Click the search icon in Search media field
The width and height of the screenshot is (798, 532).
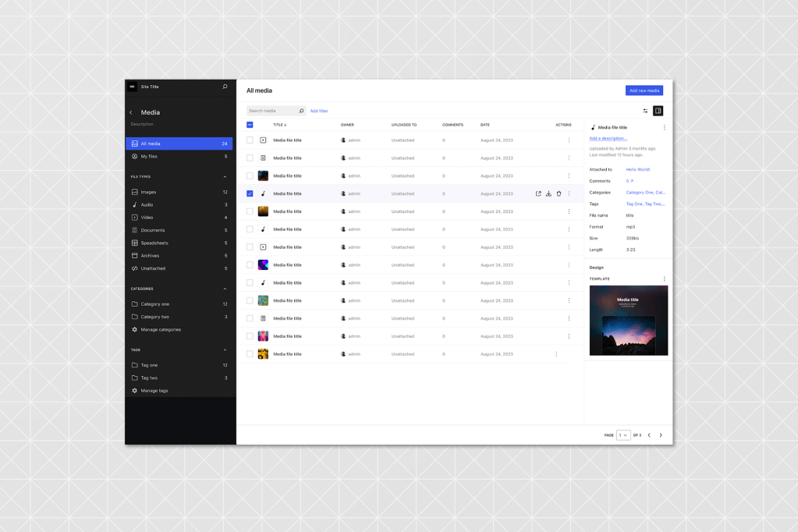(x=301, y=111)
